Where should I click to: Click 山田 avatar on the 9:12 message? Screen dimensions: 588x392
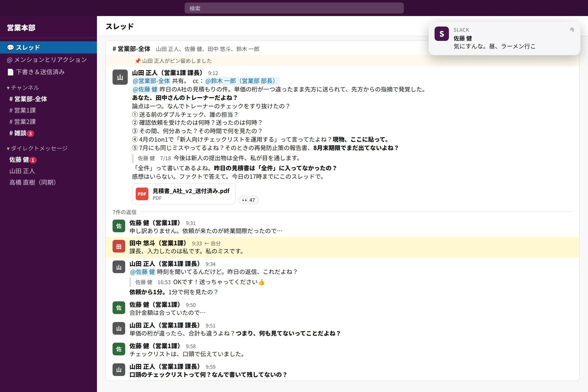pyautogui.click(x=120, y=77)
